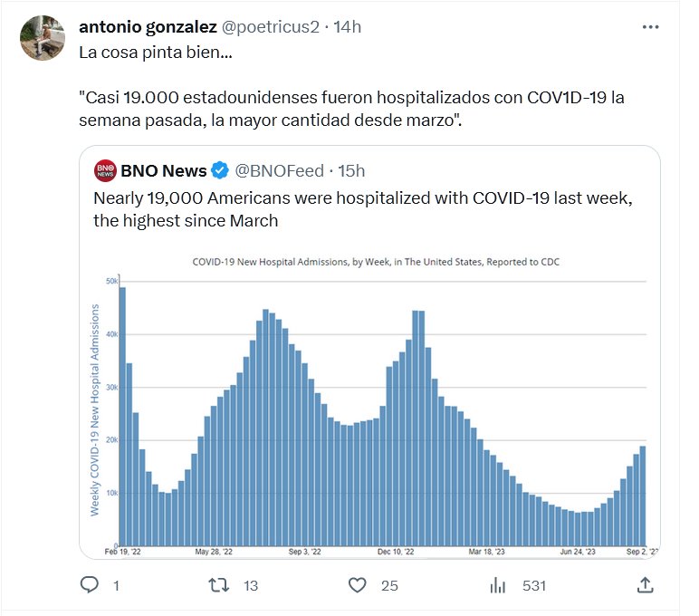Viewport: 699px width, 616px height.
Task: Click the 14h tweet timestamp
Action: [347, 27]
